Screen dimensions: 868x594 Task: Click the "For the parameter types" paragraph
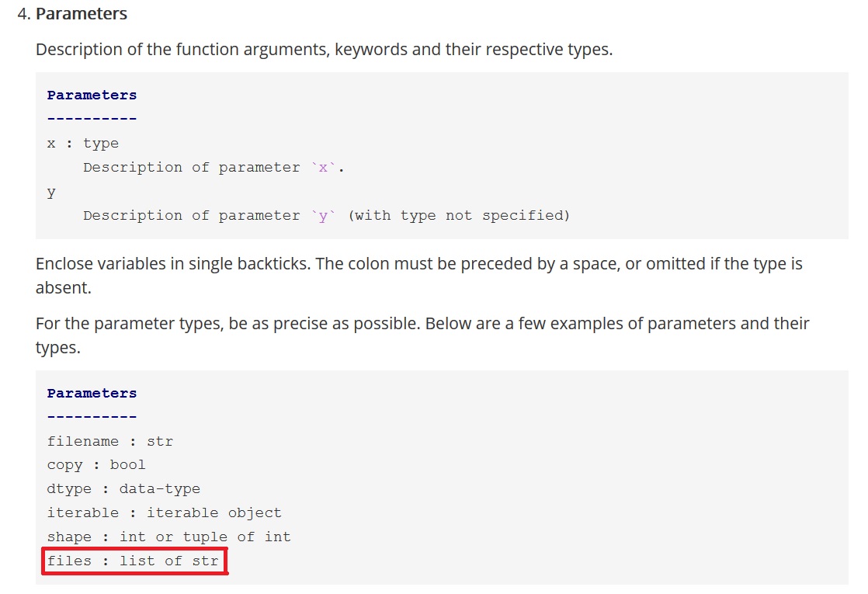click(x=422, y=323)
